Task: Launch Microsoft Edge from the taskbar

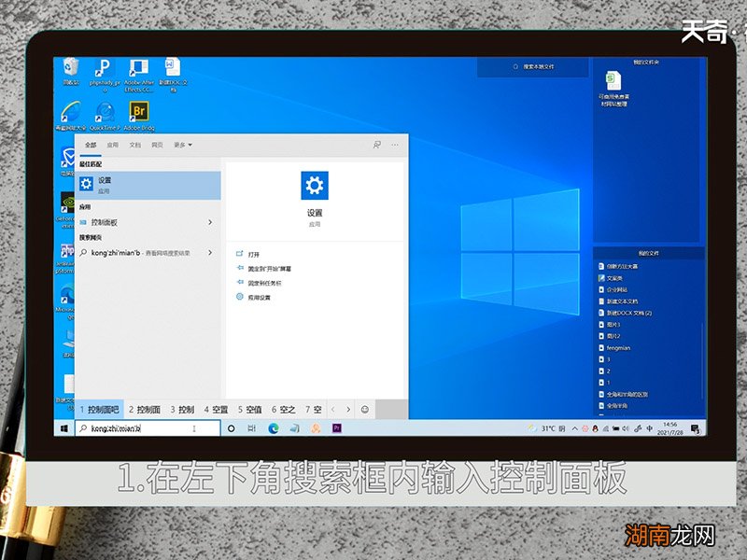Action: coord(274,428)
